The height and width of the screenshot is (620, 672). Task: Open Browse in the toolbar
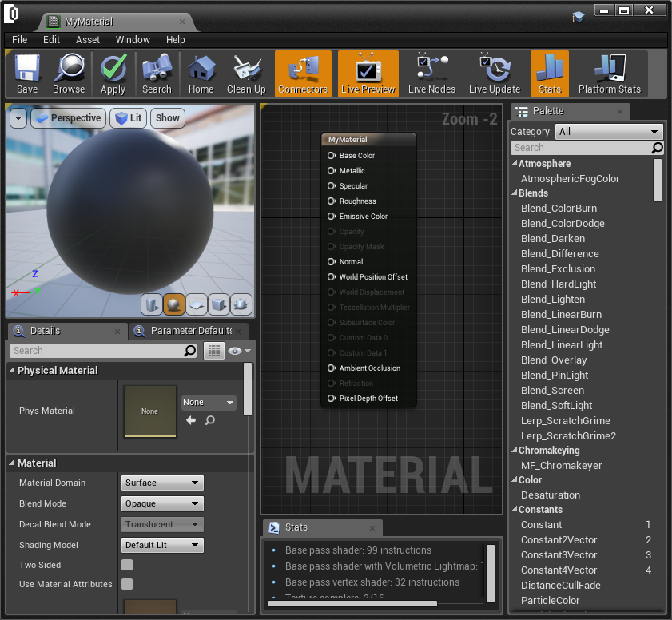69,74
